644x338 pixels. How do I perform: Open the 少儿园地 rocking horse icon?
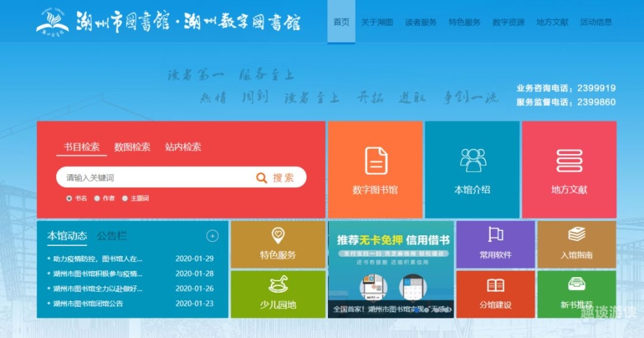[278, 285]
